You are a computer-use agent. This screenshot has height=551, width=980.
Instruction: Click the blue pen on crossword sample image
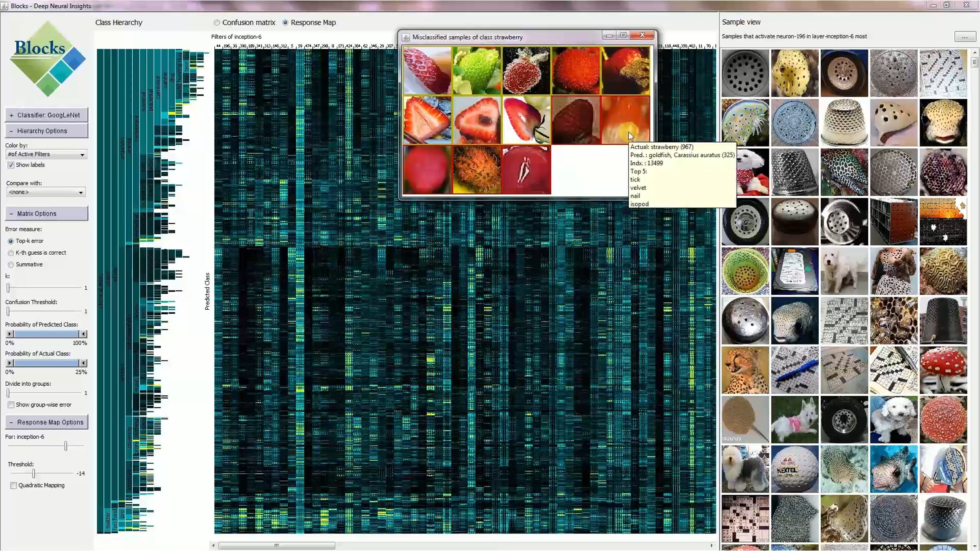tap(795, 370)
